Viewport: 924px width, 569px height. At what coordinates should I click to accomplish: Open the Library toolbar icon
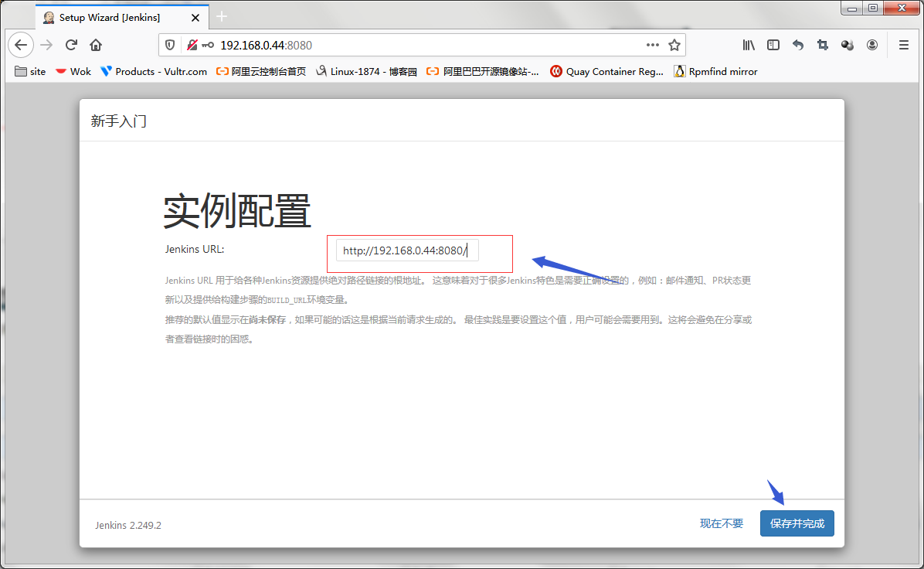[749, 45]
